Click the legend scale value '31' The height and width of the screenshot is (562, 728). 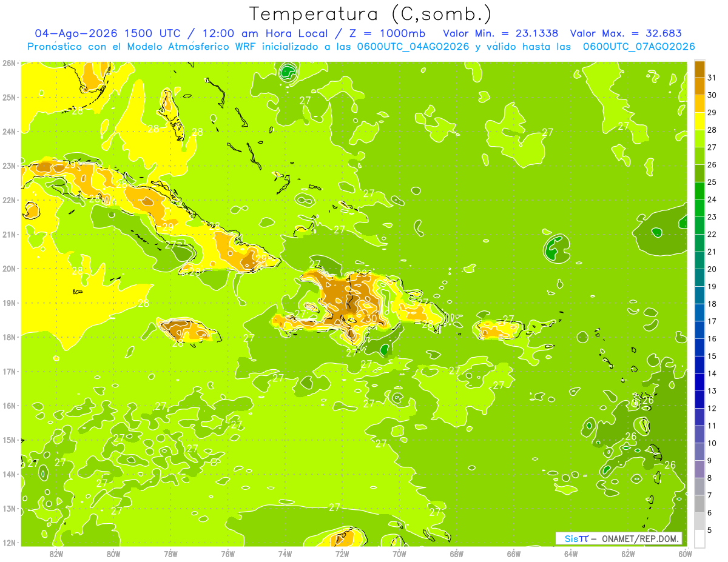tap(712, 78)
